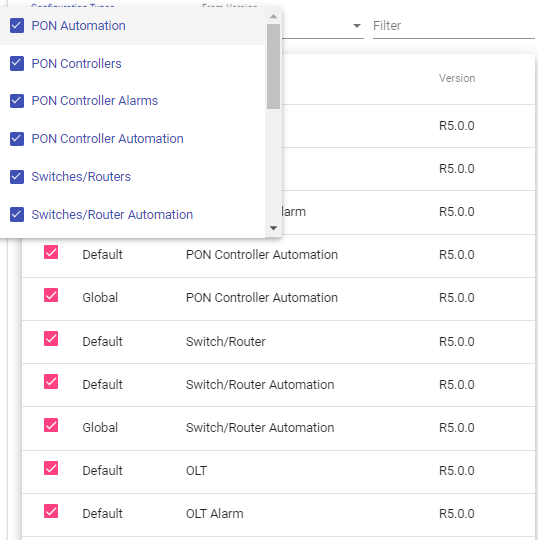Click the dropdown list scroll down arrow
Viewport: 538px width, 540px height.
273,228
